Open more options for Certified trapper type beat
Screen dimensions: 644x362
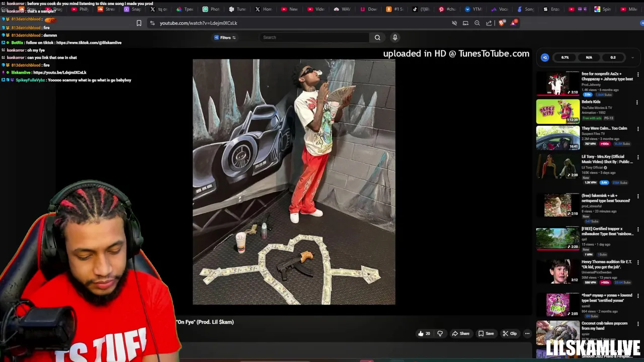(637, 229)
